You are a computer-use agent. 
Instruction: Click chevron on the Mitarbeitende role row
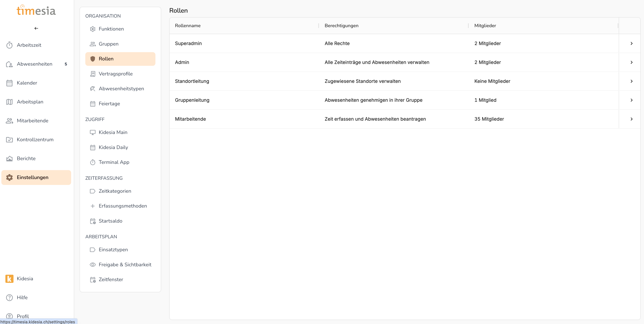[631, 119]
